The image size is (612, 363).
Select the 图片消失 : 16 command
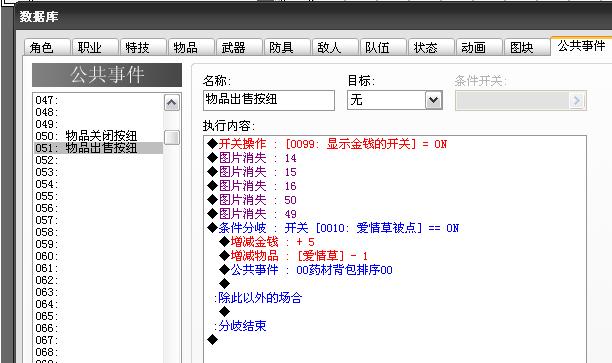tap(252, 186)
